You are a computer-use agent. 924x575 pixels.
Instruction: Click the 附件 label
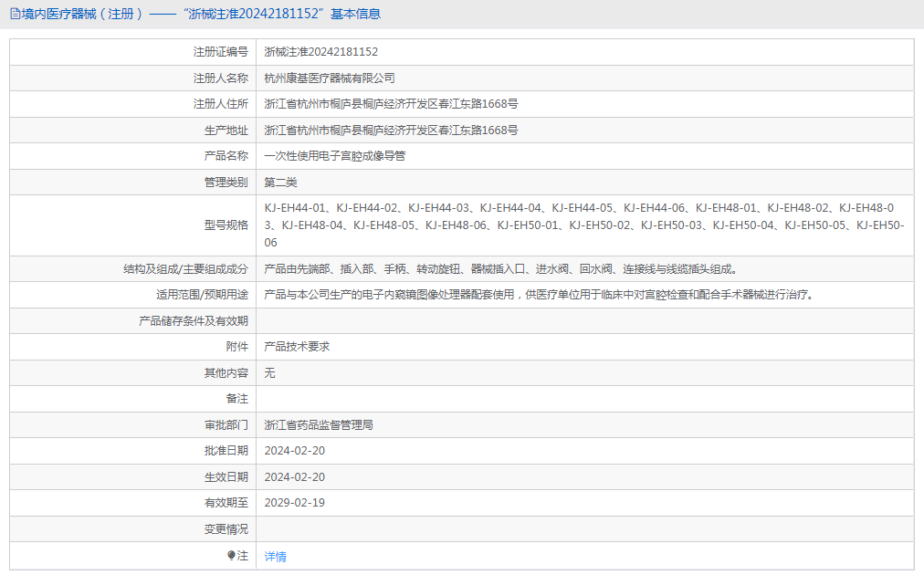pos(237,347)
